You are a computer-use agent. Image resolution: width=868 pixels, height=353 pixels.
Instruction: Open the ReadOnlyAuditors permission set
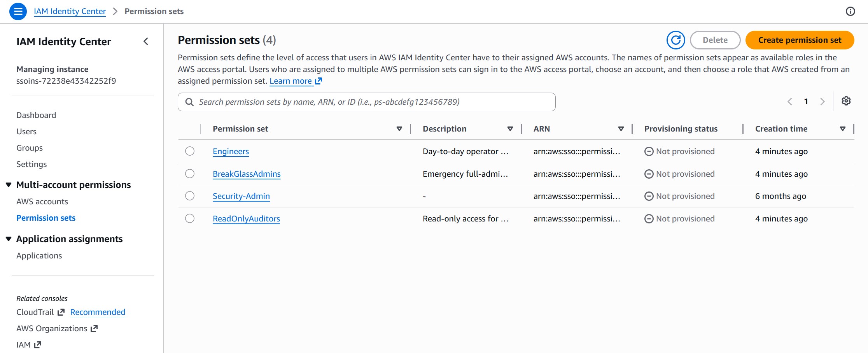click(246, 219)
